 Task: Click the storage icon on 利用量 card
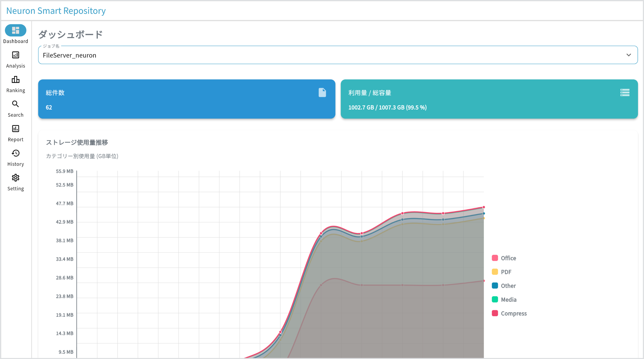pyautogui.click(x=625, y=93)
